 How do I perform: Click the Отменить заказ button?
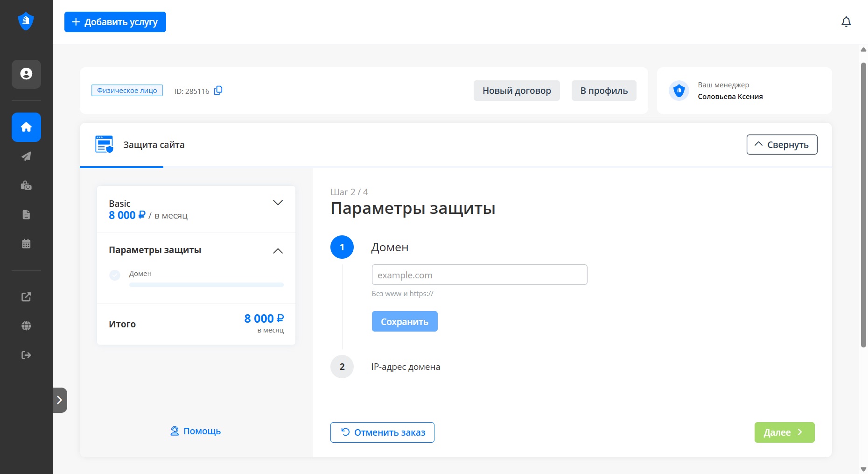click(x=382, y=432)
